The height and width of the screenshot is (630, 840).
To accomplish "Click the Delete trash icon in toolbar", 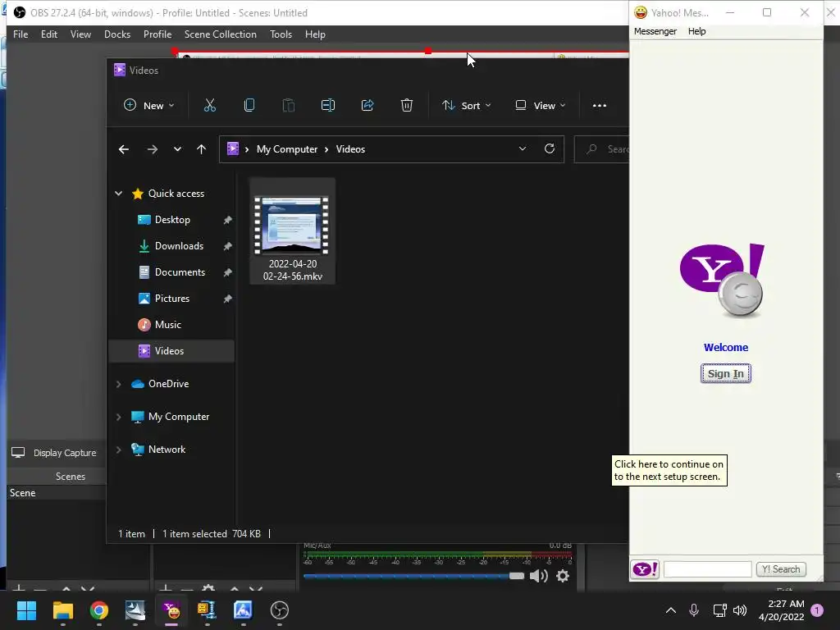I will pos(407,106).
